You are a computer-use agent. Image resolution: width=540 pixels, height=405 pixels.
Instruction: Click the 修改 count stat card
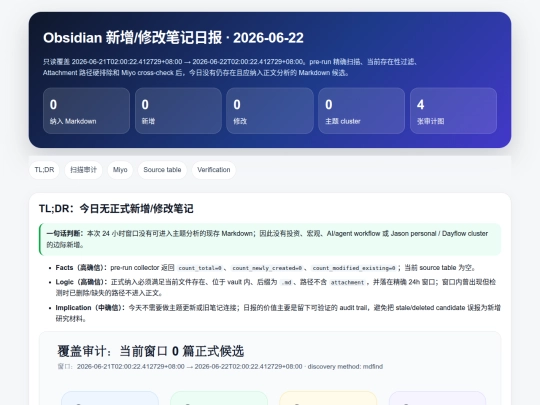tap(270, 111)
